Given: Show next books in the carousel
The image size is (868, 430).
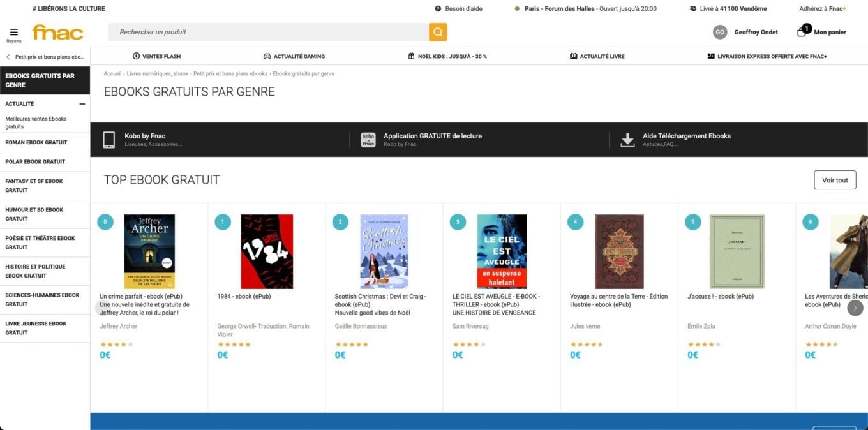Looking at the screenshot, I should click(x=855, y=308).
